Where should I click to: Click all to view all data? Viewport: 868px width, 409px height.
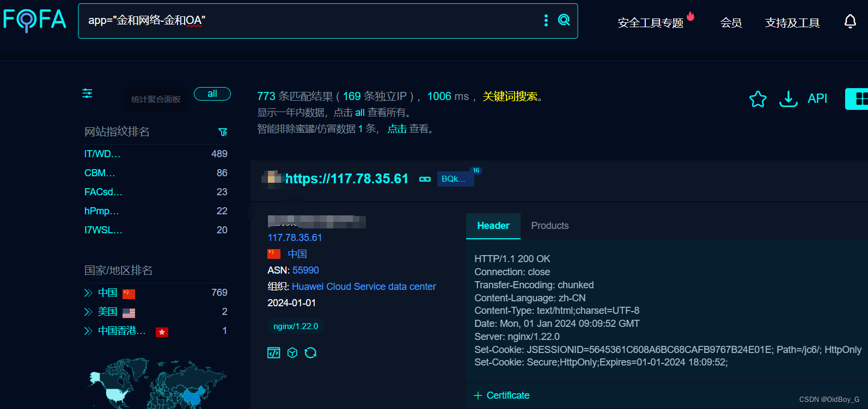(x=360, y=113)
